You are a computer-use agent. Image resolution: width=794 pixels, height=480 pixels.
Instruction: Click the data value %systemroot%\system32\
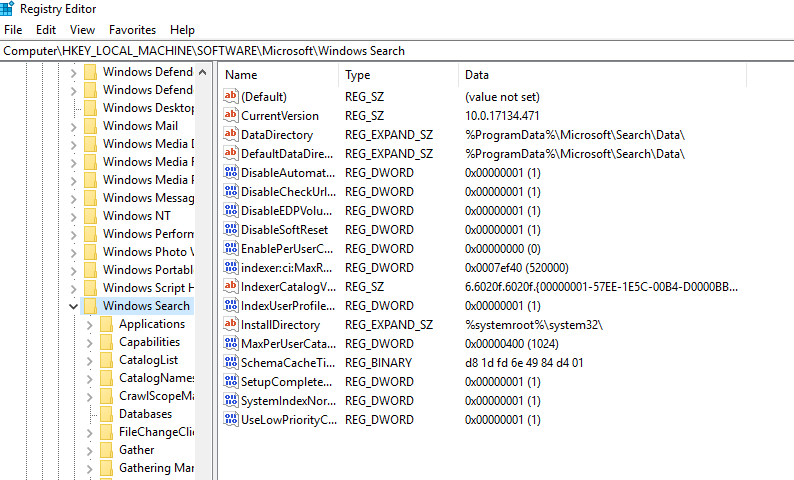tap(534, 325)
